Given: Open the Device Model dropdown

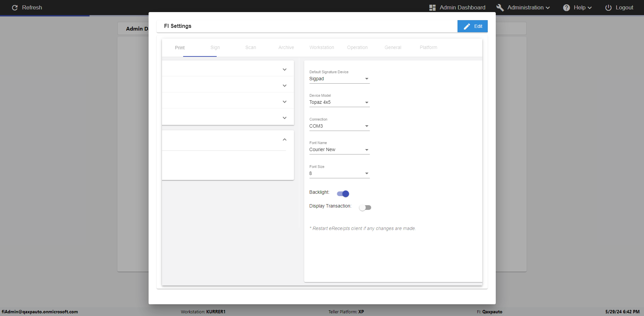Looking at the screenshot, I should pos(339,102).
